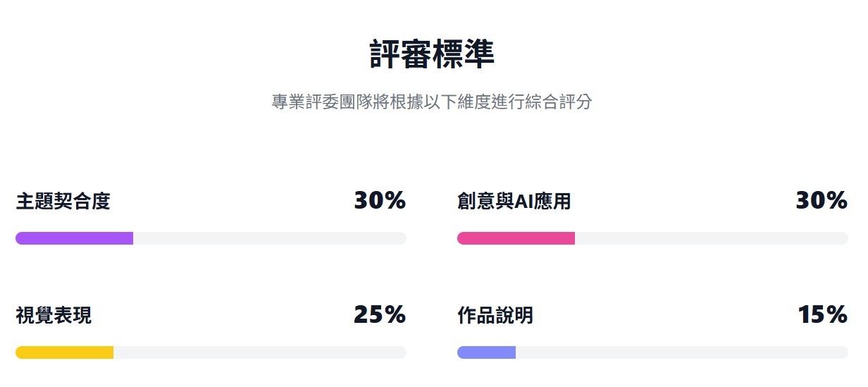Select the 視覺表現 criterion label
The height and width of the screenshot is (387, 868).
(x=54, y=316)
